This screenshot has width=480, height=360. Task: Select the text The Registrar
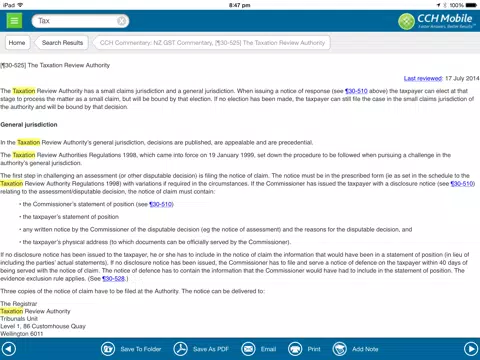click(19, 304)
